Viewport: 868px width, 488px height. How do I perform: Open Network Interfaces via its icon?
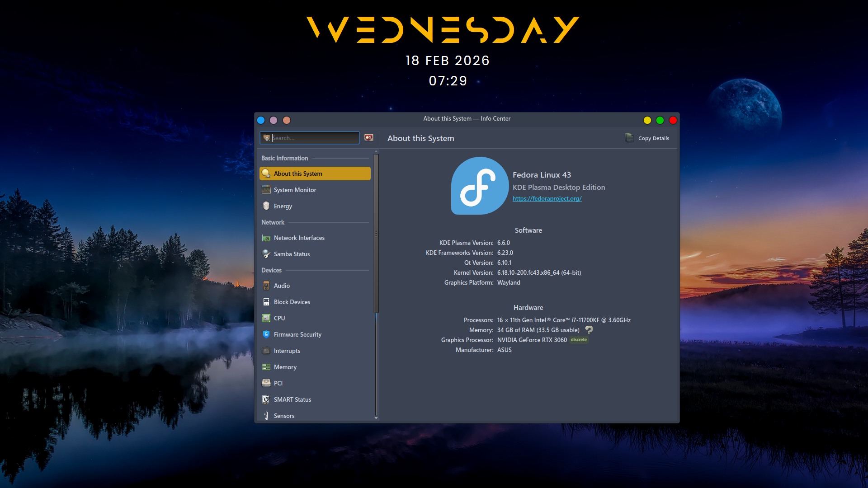click(x=266, y=238)
